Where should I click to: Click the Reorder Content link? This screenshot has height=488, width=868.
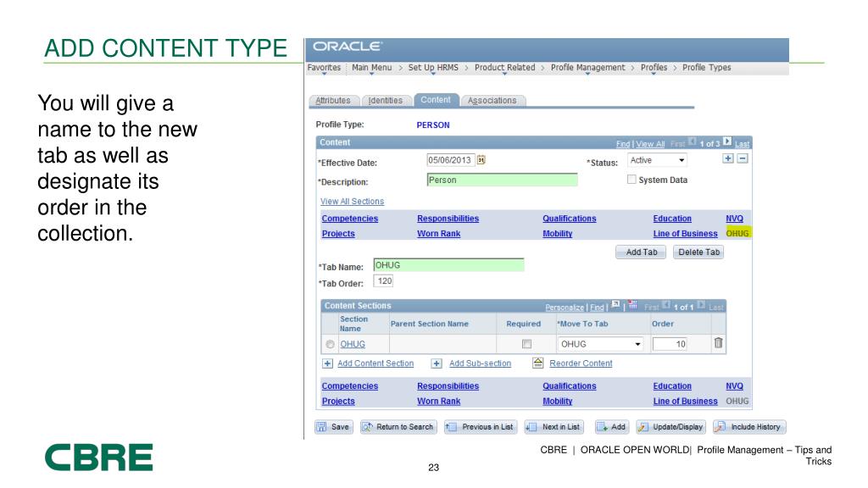(581, 363)
